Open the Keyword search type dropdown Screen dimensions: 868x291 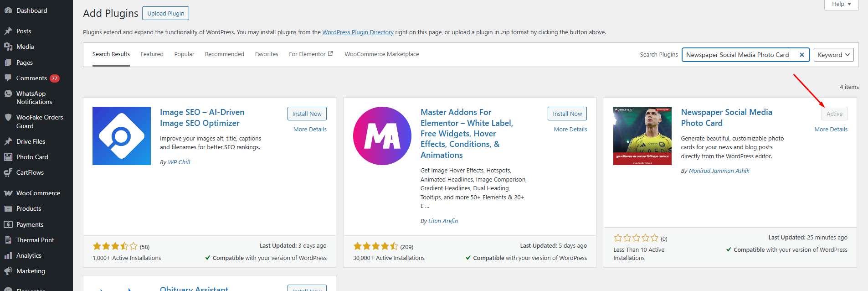pyautogui.click(x=833, y=55)
